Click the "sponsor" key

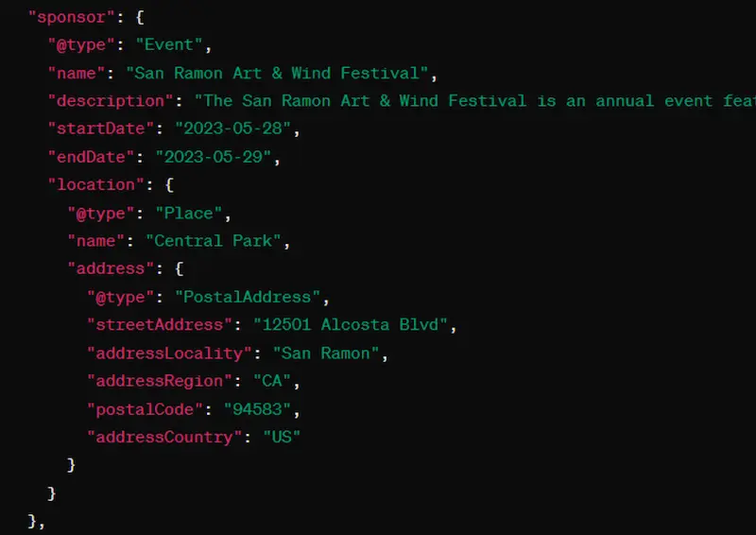[x=68, y=16]
